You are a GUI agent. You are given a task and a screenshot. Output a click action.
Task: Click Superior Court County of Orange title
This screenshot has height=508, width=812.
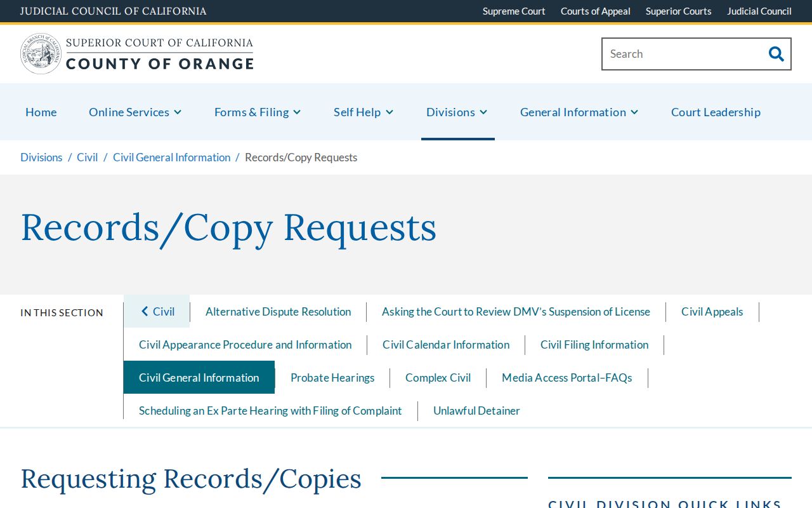tap(160, 54)
